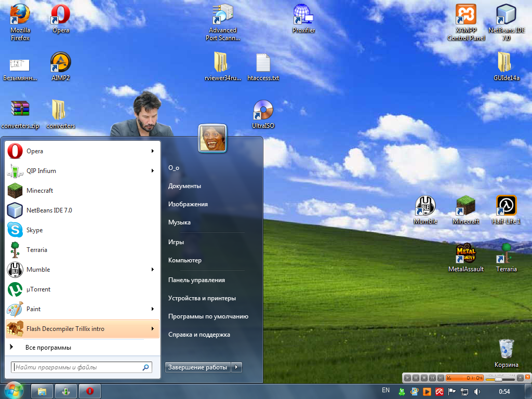Click the Avira umbrella tray icon
Image resolution: width=532 pixels, height=399 pixels.
440,392
